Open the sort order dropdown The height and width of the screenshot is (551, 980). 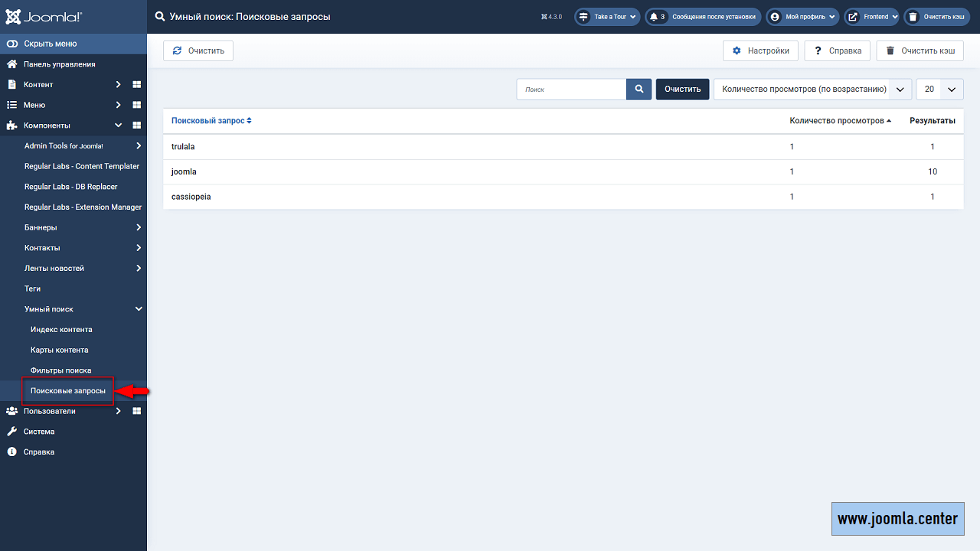coord(812,90)
